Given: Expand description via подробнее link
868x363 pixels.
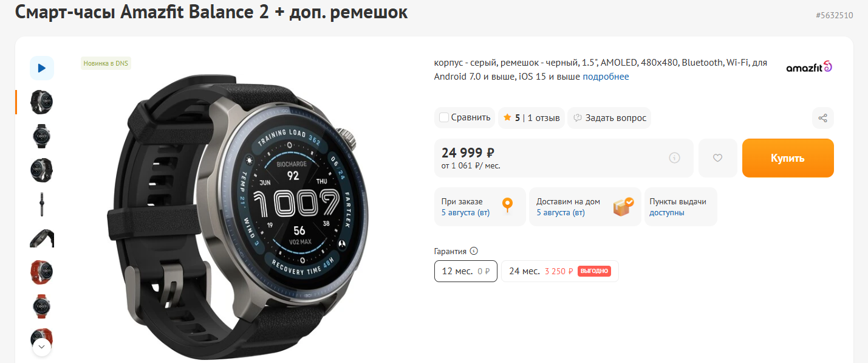Looking at the screenshot, I should 606,77.
